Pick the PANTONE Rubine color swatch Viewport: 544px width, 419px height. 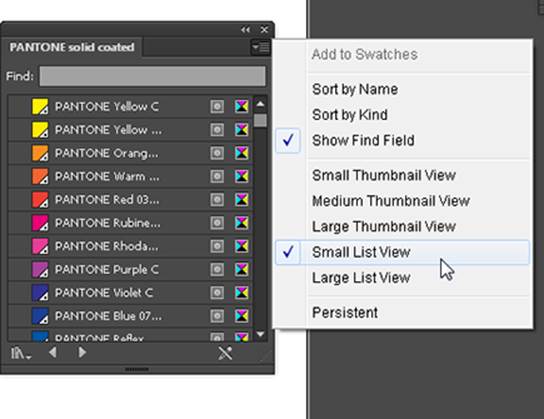pos(40,223)
